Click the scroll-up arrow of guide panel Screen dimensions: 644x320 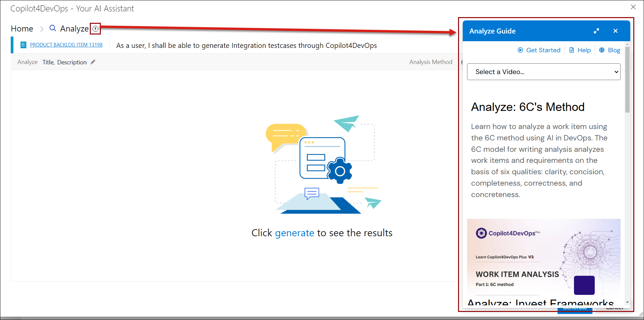(627, 44)
